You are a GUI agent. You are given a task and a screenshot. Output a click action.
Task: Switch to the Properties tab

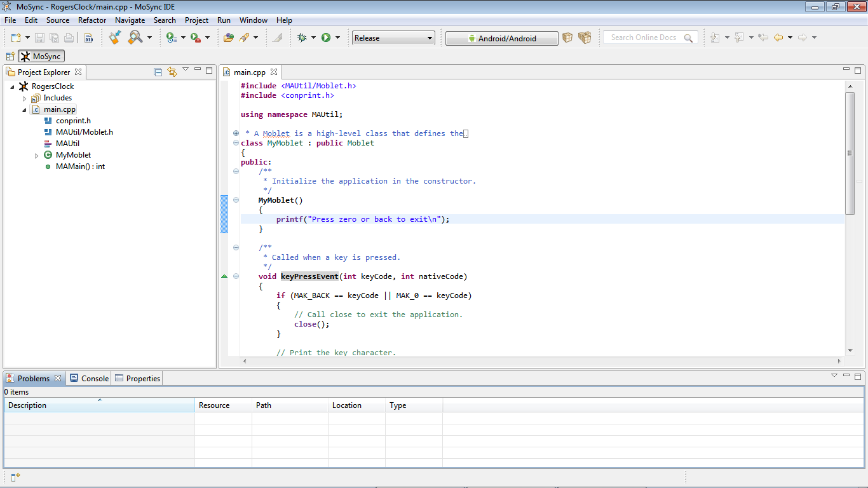pos(137,378)
